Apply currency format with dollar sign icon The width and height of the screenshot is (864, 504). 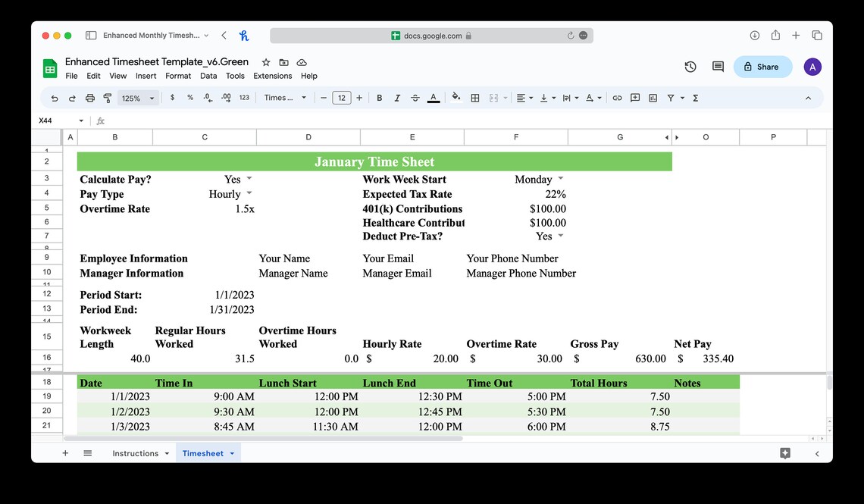click(171, 98)
